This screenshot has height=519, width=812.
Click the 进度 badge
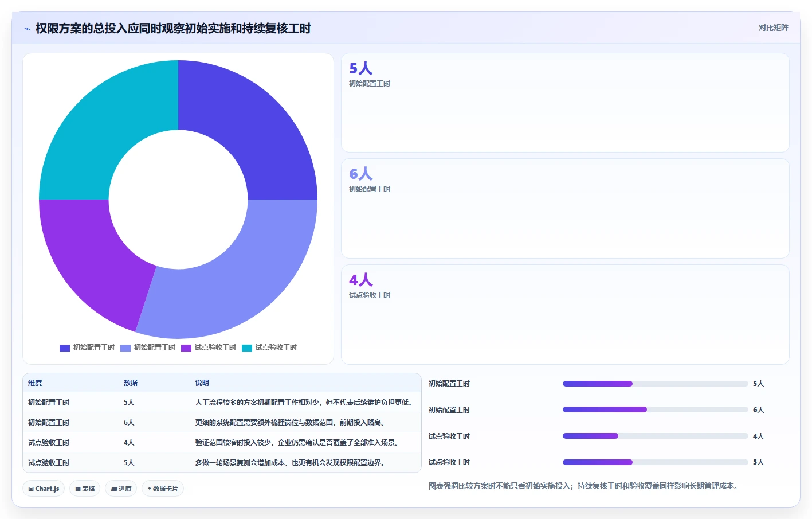[x=121, y=489]
